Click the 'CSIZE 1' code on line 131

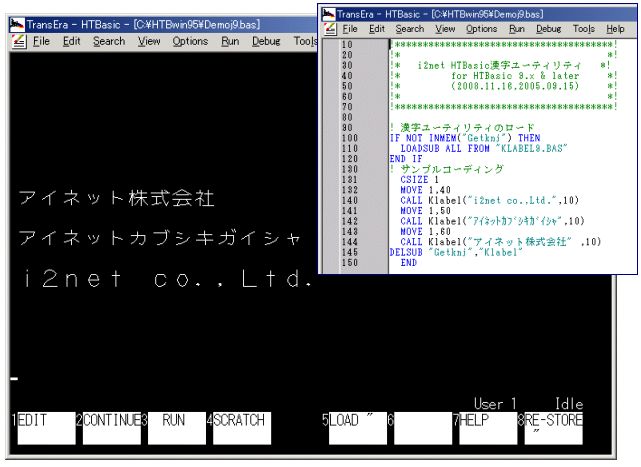(419, 180)
